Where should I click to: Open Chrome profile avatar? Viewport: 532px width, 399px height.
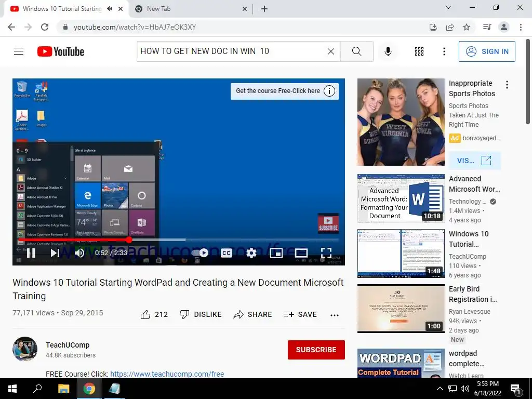[x=504, y=27]
